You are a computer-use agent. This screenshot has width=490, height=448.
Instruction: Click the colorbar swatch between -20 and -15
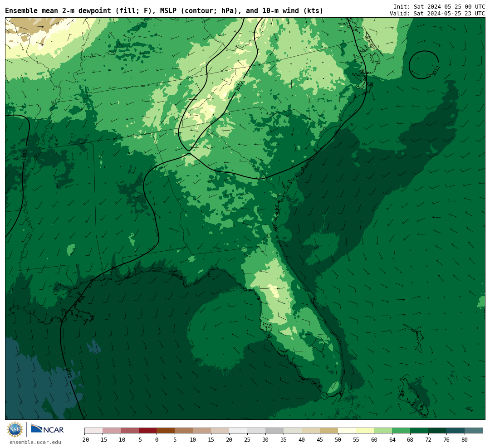[x=93, y=431]
